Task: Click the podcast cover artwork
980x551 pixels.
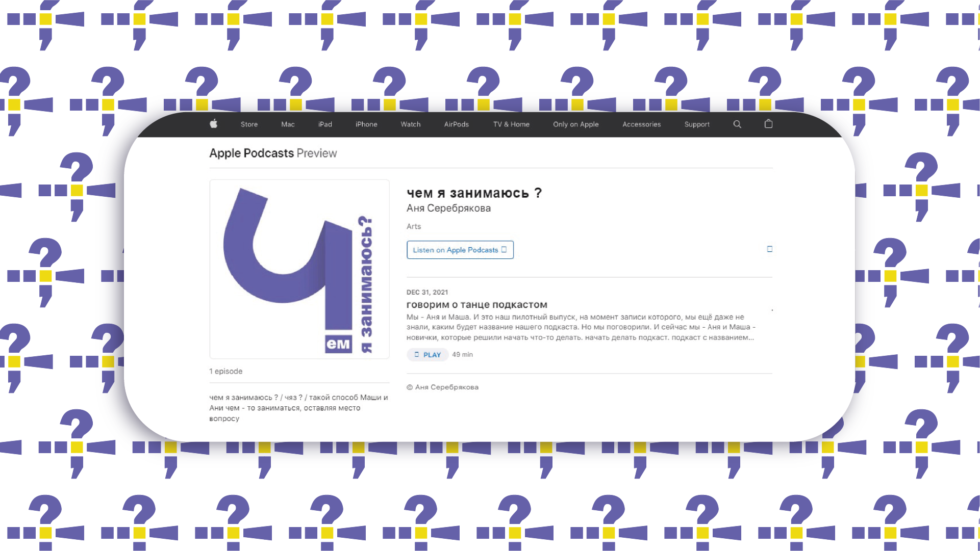Action: point(299,269)
